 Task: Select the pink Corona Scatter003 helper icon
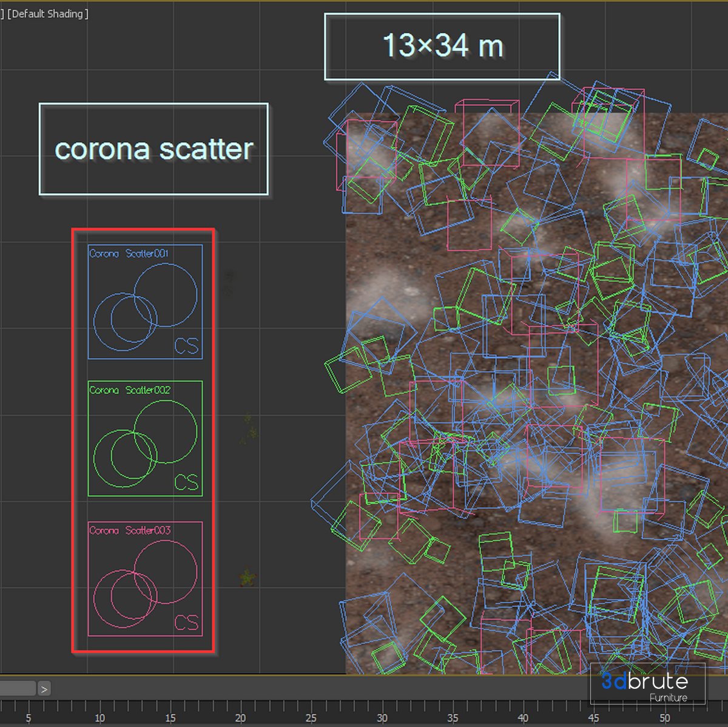[145, 579]
